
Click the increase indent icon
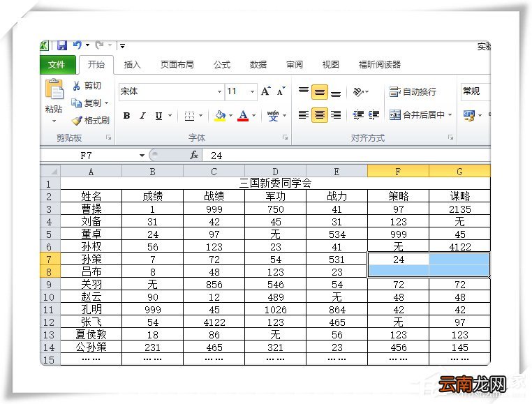374,115
